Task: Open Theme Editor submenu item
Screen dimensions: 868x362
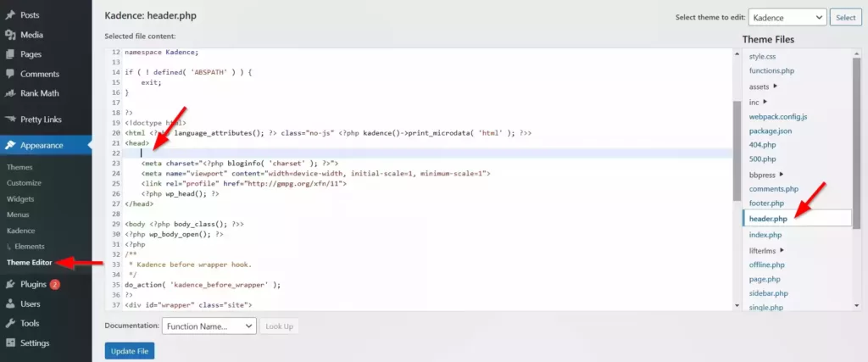Action: [30, 262]
